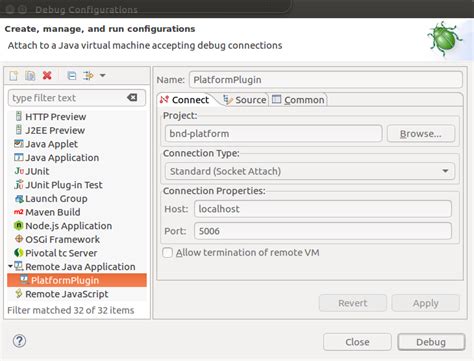This screenshot has height=361, width=474.
Task: Switch to the Common tab
Action: point(298,100)
